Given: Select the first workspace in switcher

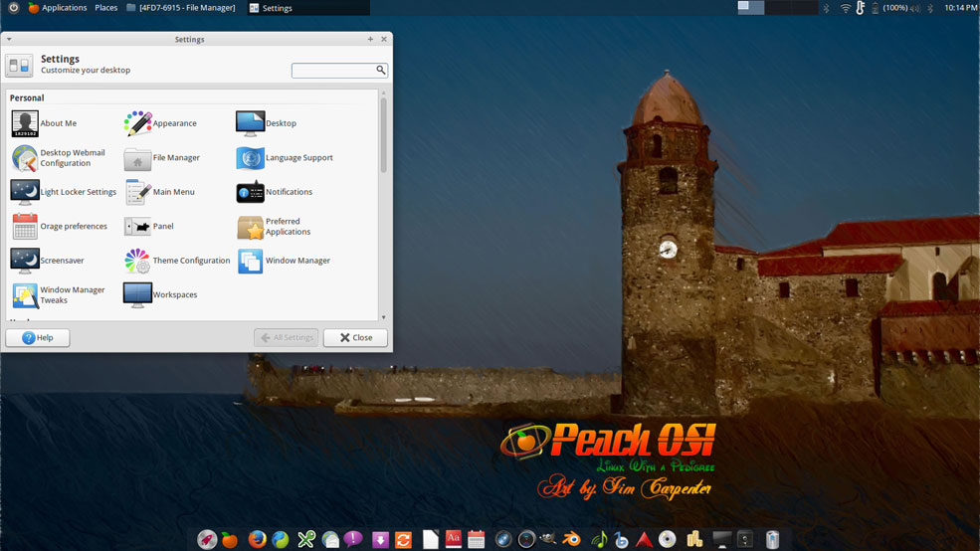Looking at the screenshot, I should (750, 8).
